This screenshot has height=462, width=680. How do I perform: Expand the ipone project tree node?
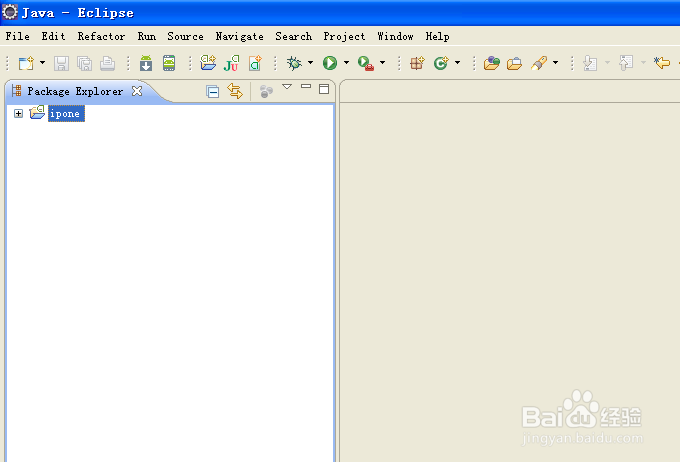click(x=18, y=114)
